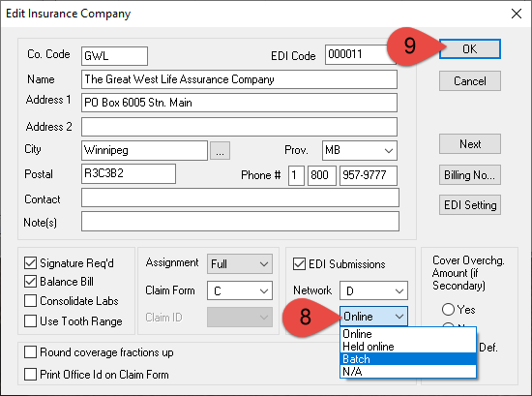Open the Assignment dropdown showing Full
Screen dimensions: 532x396
click(240, 264)
